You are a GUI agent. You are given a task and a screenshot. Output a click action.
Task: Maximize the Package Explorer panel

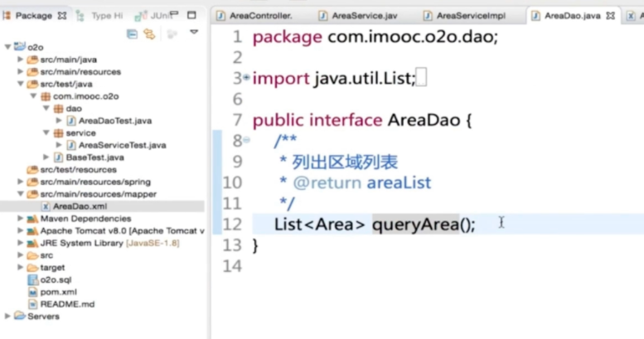click(x=191, y=15)
